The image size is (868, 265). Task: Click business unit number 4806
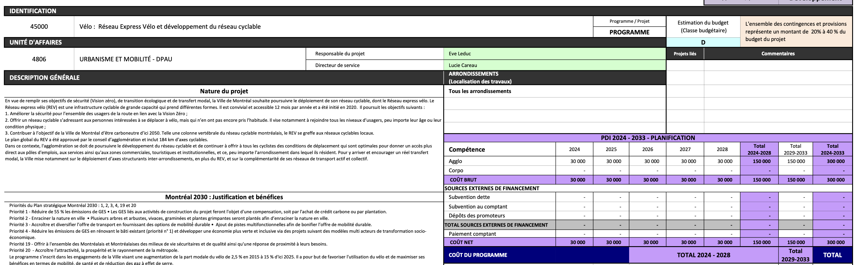[39, 59]
